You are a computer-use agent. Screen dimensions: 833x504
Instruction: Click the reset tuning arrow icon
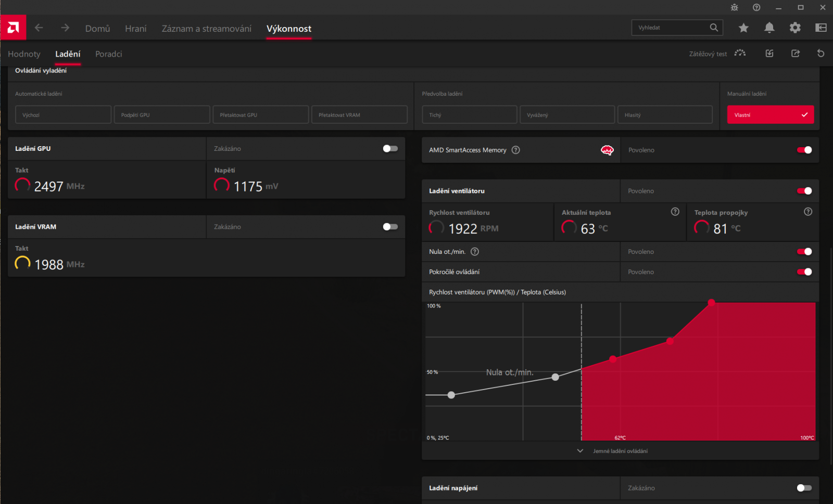pyautogui.click(x=821, y=53)
